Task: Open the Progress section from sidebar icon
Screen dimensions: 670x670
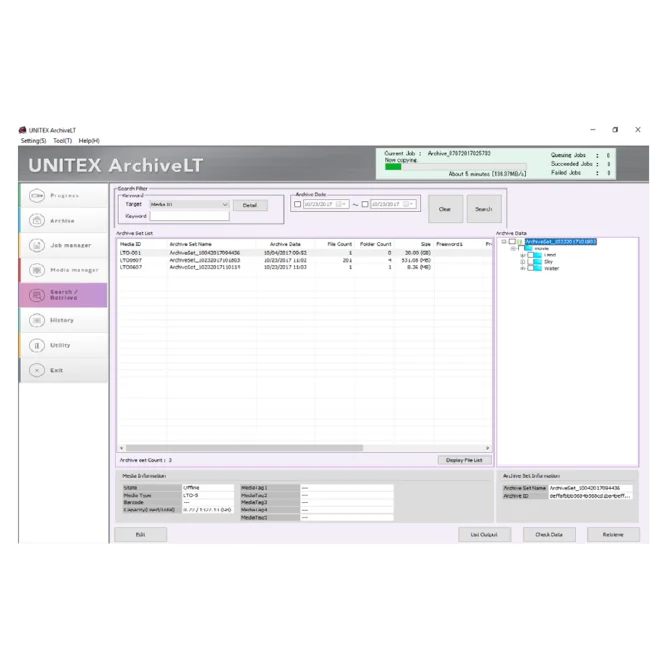Action: [x=37, y=196]
